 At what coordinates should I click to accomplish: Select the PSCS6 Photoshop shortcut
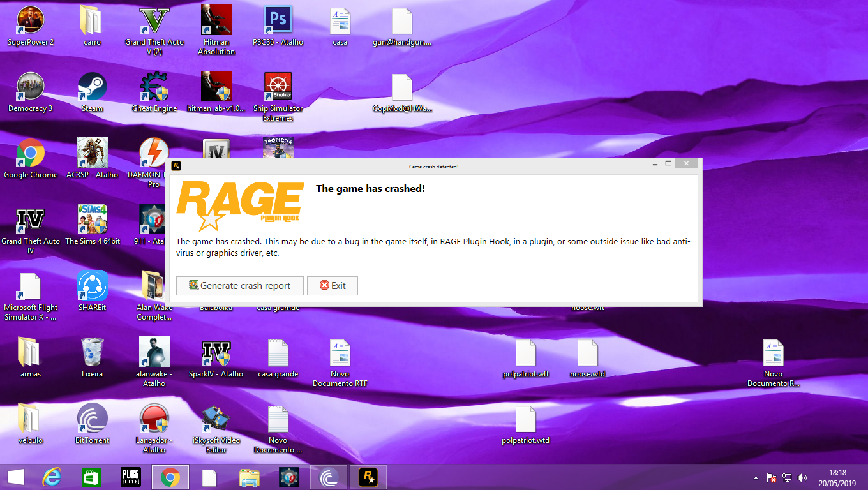[278, 27]
